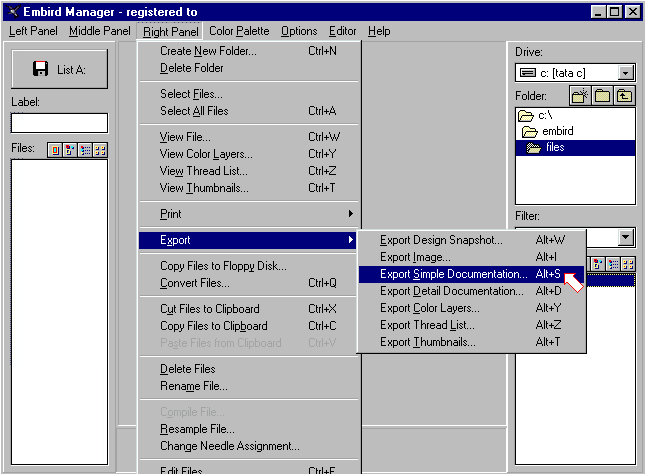The height and width of the screenshot is (474, 645).
Task: Choose View Color Layers... menu item
Action: tap(248, 154)
